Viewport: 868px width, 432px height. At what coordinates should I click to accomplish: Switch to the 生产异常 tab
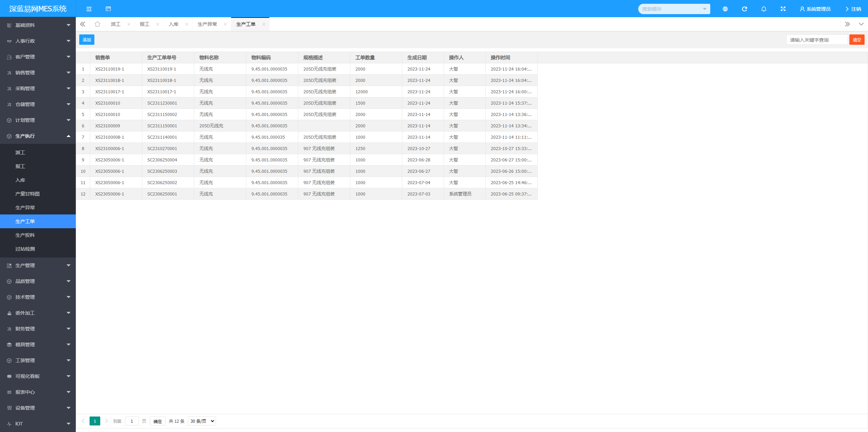(x=207, y=24)
